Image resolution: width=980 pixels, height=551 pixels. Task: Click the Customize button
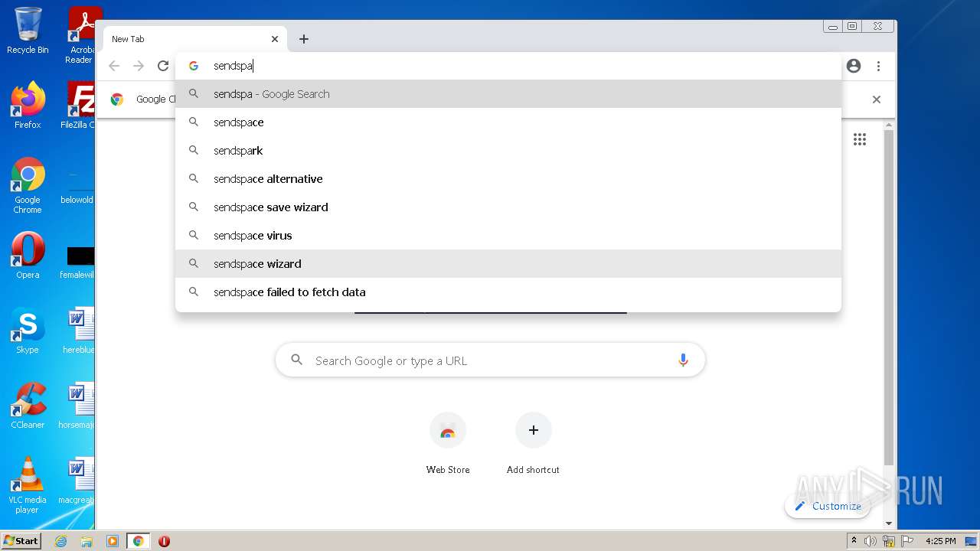click(x=828, y=506)
